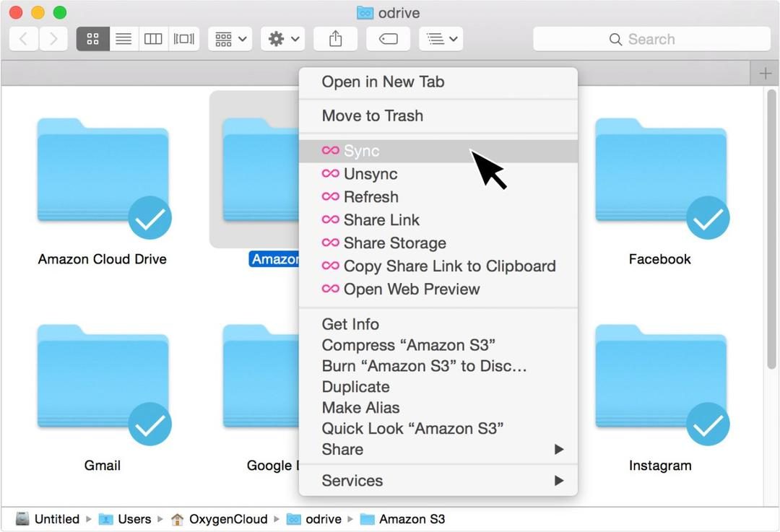Switch to cover flow view
The height and width of the screenshot is (532, 780).
click(x=183, y=39)
